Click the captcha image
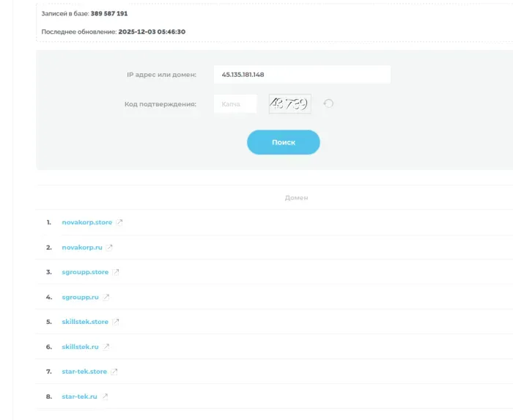Viewport: 513px width, 420px height. (289, 104)
